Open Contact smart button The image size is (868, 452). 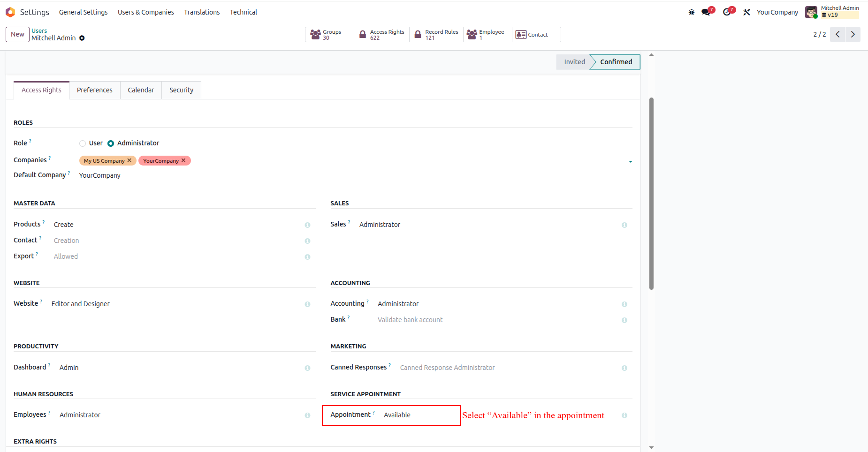pyautogui.click(x=536, y=35)
